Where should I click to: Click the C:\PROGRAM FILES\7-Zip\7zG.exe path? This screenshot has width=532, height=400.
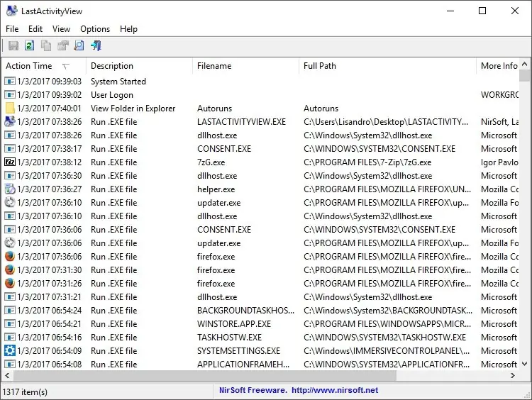tap(367, 162)
